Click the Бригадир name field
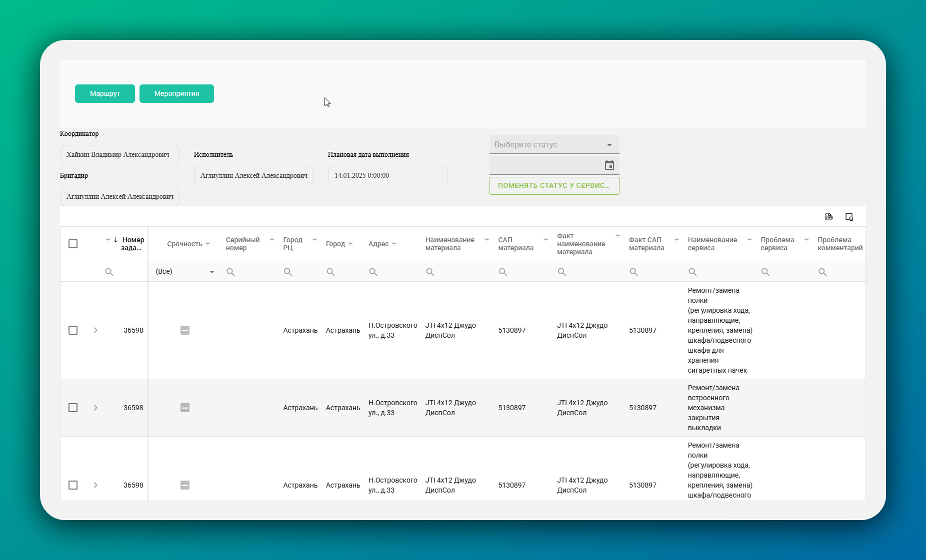Viewport: 926px width, 560px height. click(120, 197)
